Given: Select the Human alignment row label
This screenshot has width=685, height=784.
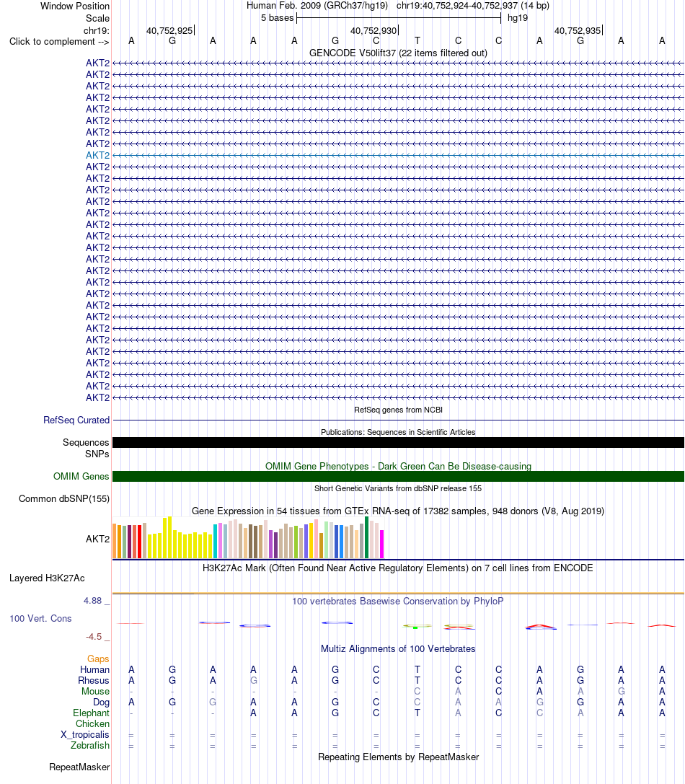Looking at the screenshot, I should 94,670.
